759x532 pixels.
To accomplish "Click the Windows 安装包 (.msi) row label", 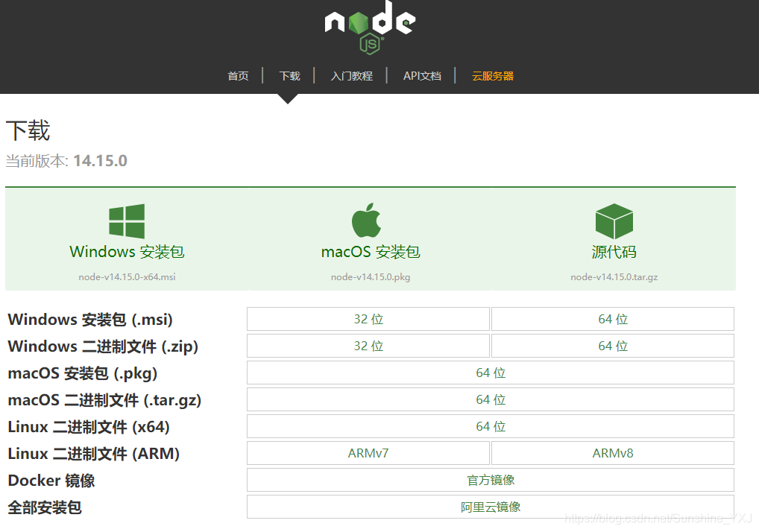I will coord(90,320).
